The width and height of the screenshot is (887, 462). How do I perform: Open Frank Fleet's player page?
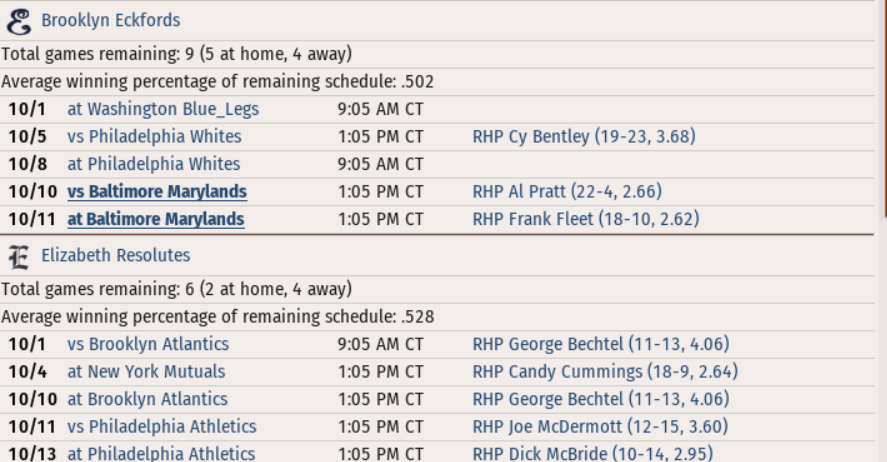(585, 219)
